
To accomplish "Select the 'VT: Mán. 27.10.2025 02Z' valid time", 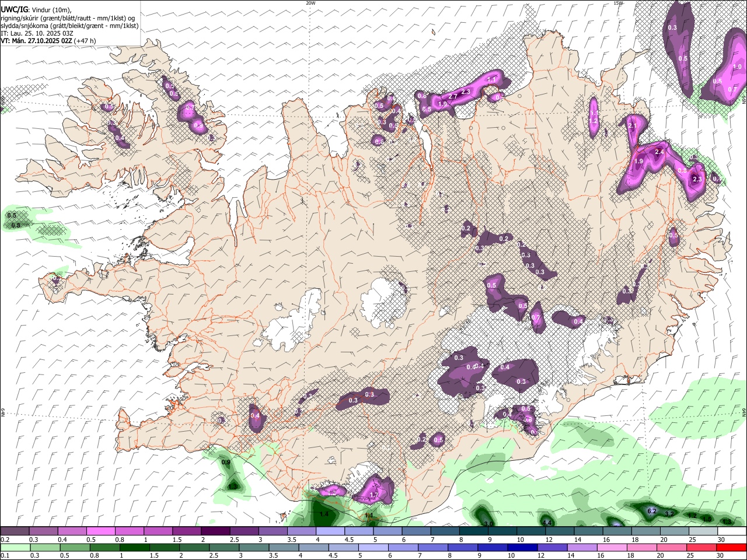I will [36, 41].
